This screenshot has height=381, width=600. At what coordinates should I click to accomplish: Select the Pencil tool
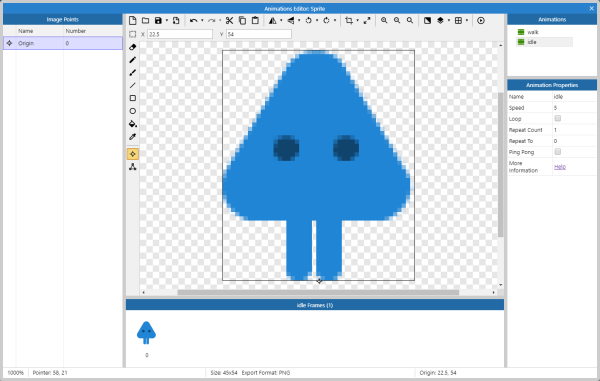point(132,60)
